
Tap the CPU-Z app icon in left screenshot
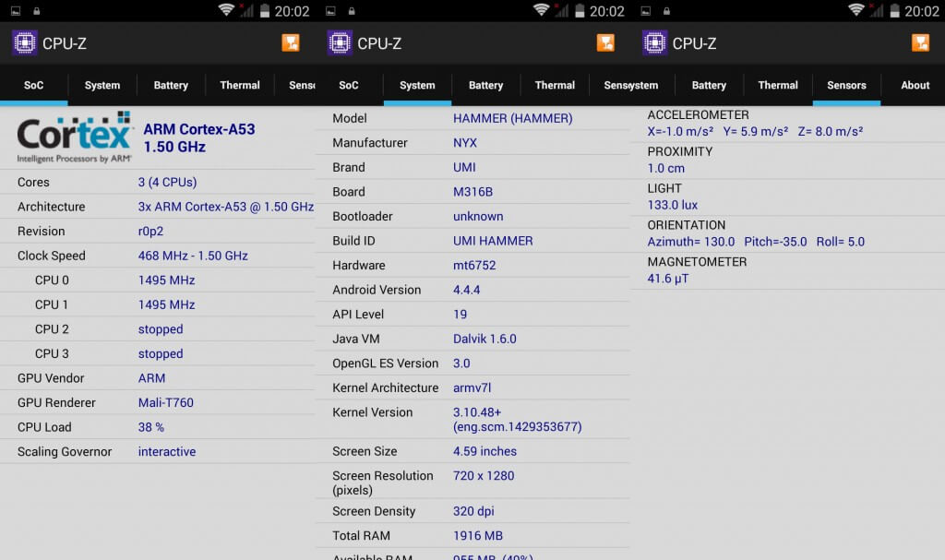coord(25,43)
